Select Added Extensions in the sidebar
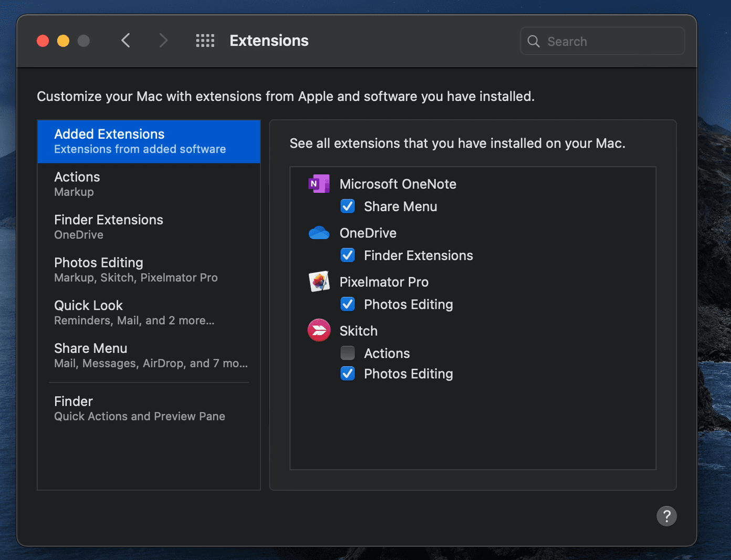Screen dimensions: 731x560 coord(149,141)
